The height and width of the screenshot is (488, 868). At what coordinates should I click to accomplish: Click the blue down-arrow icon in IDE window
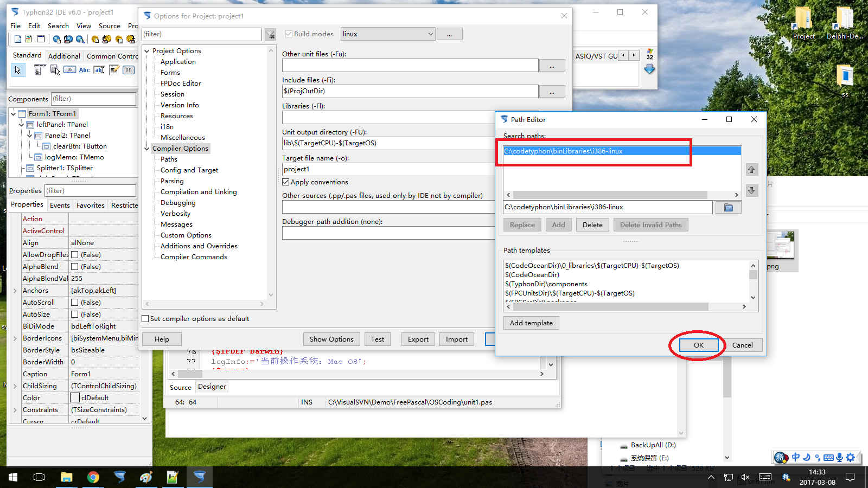coord(649,69)
